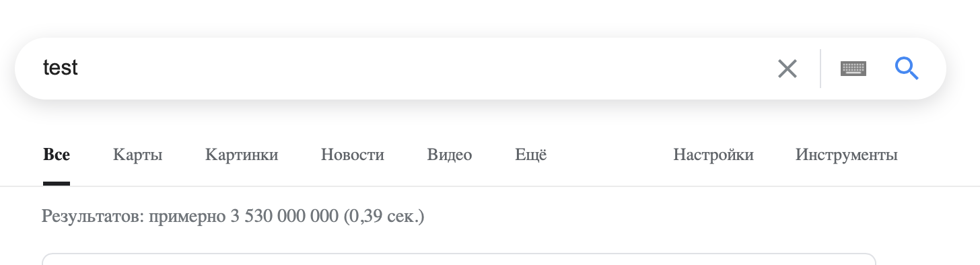980x265 pixels.
Task: Clear the search query with X icon
Action: (787, 69)
